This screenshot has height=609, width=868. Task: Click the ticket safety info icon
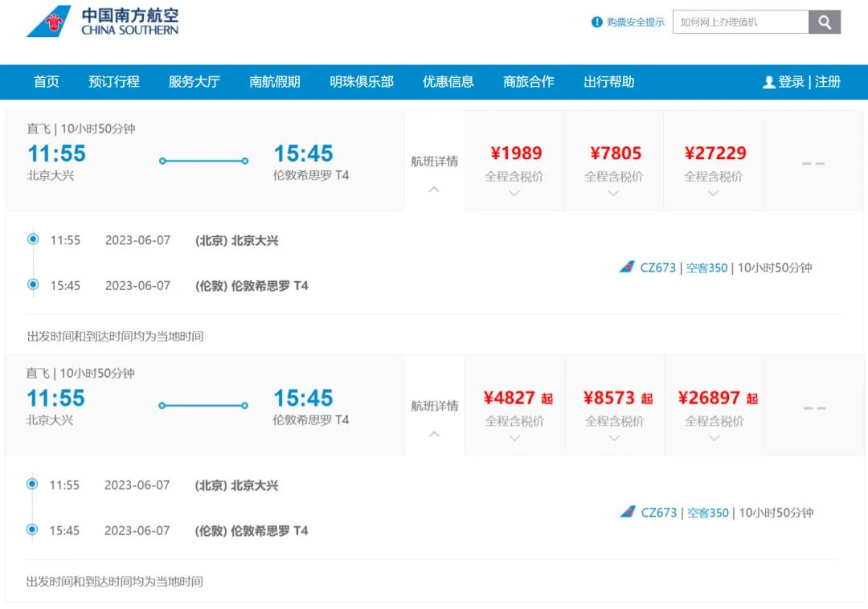pos(596,22)
